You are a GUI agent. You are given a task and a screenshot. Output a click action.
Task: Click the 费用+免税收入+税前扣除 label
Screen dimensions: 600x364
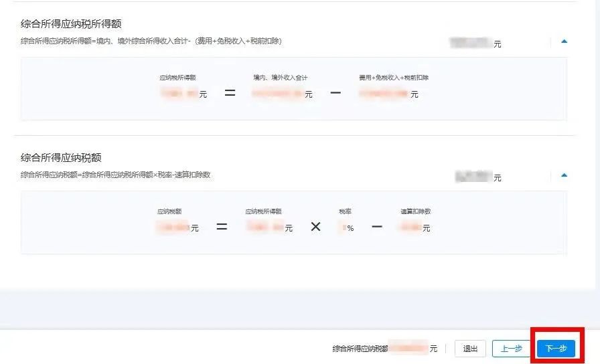point(394,78)
